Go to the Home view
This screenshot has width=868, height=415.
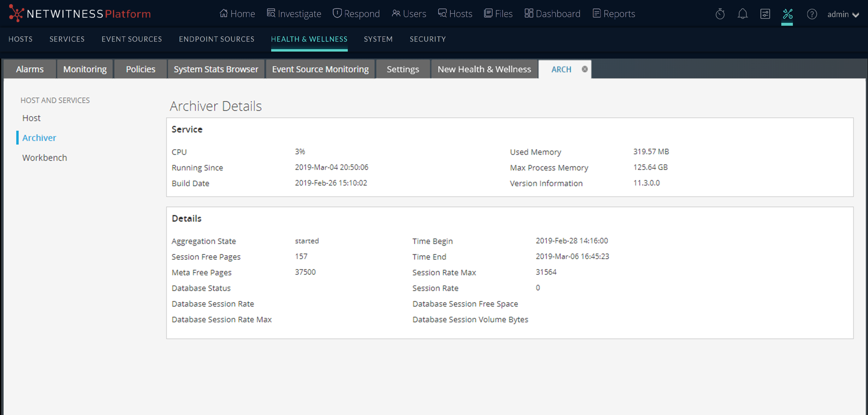click(237, 14)
